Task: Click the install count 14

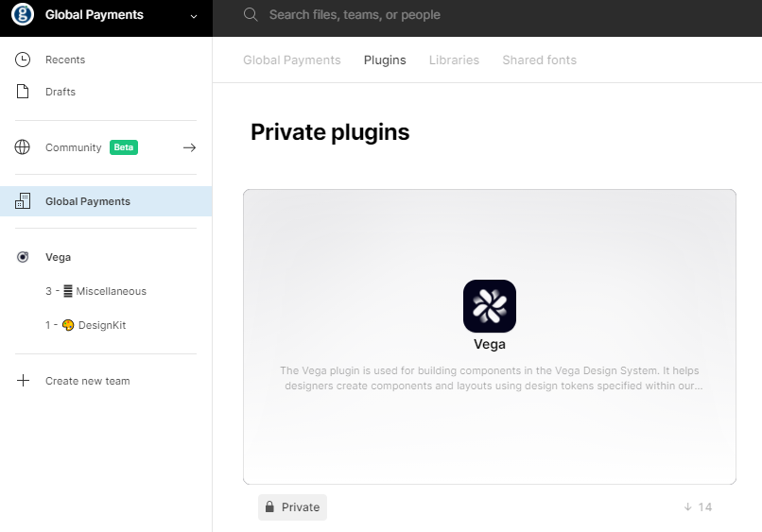Action: click(x=705, y=507)
